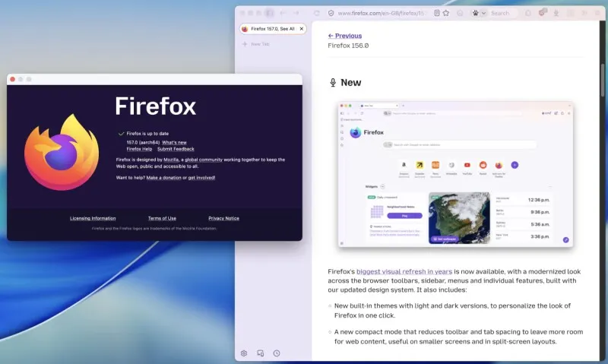The image size is (608, 364).
Task: Toggle reader view icon in address bar
Action: [436, 13]
